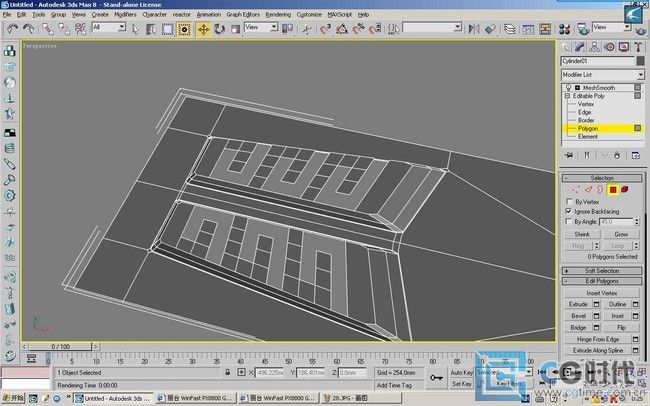
Task: Choose the Select Object arrow tool
Action: point(135,29)
